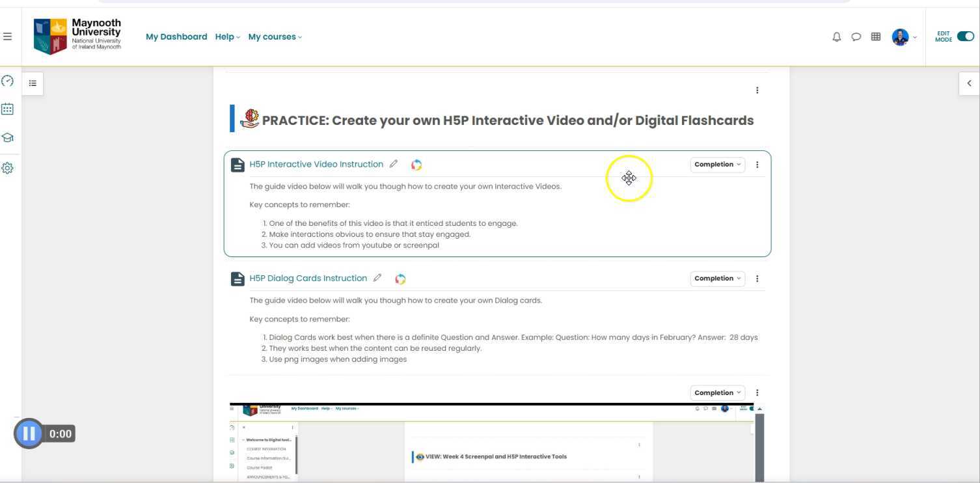Expand the My courses menu

[x=275, y=37]
